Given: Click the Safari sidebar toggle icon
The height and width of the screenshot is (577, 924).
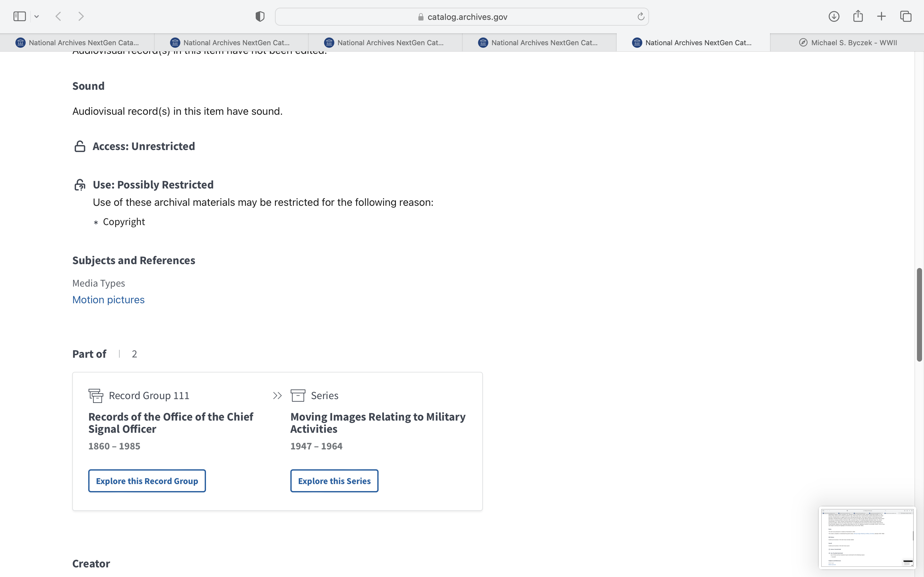Looking at the screenshot, I should coord(20,16).
